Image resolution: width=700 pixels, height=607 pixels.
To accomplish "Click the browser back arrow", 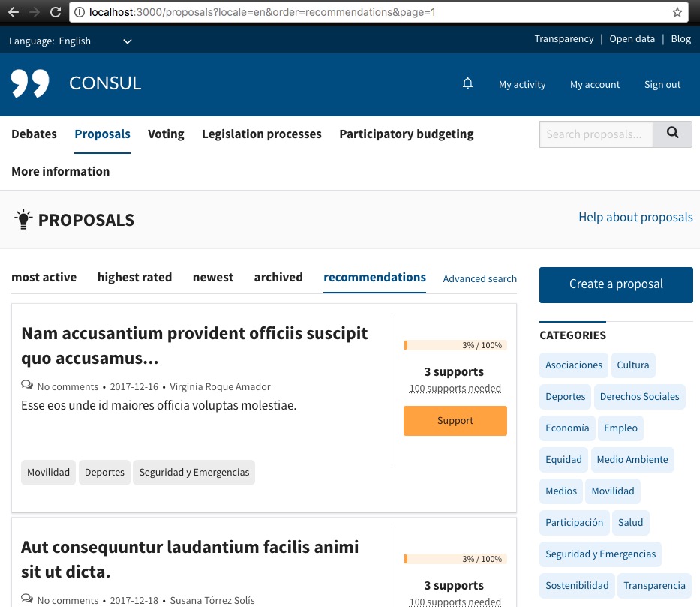I will 13,12.
